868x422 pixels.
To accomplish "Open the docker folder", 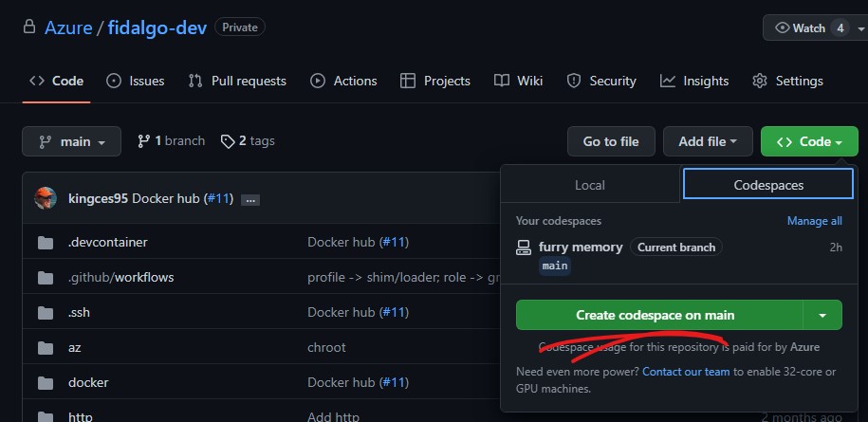I will [88, 382].
